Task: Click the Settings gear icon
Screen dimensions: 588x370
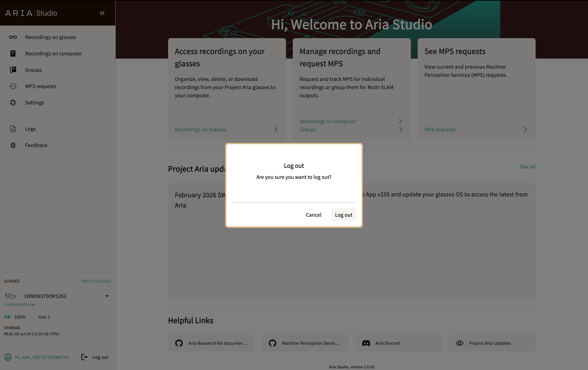Action: tap(13, 103)
